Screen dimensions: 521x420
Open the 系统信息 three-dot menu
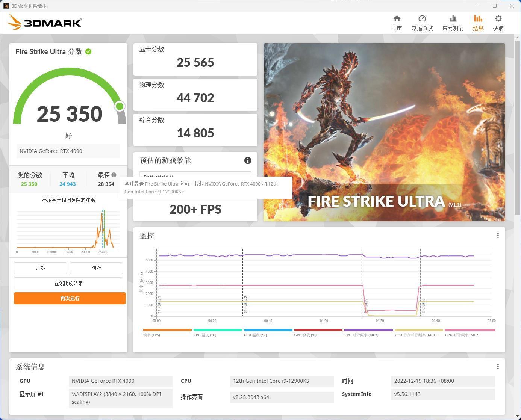pyautogui.click(x=498, y=367)
